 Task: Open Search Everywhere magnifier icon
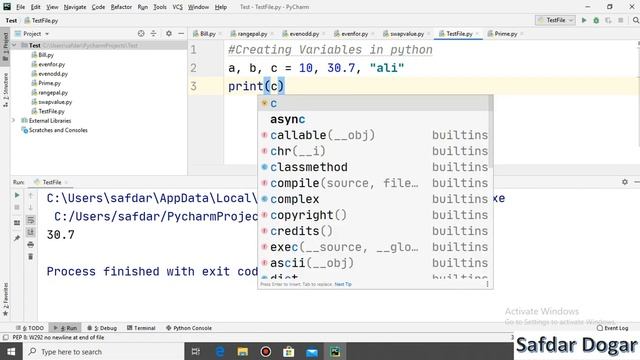(x=636, y=20)
